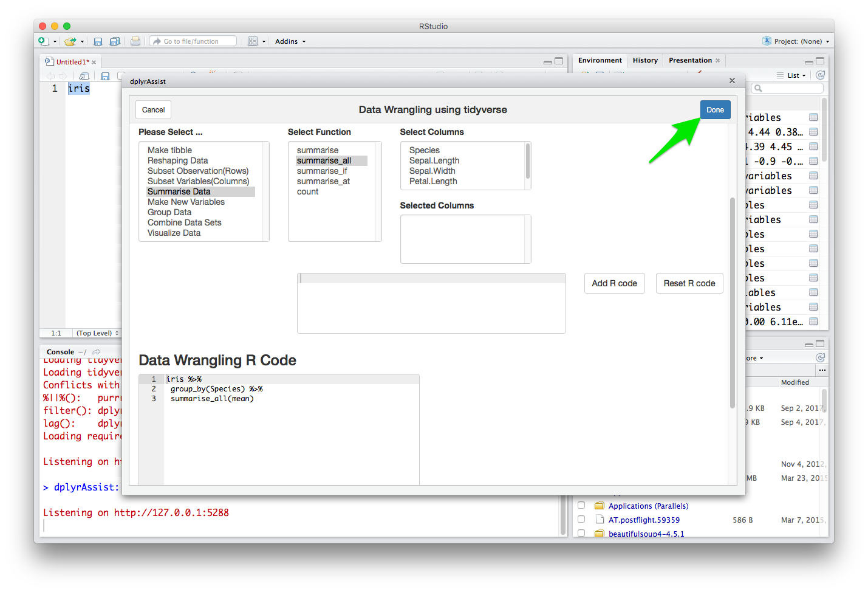The image size is (868, 592).
Task: Tick the beautifulsoup4-4.5.1 checkbox
Action: 581,533
